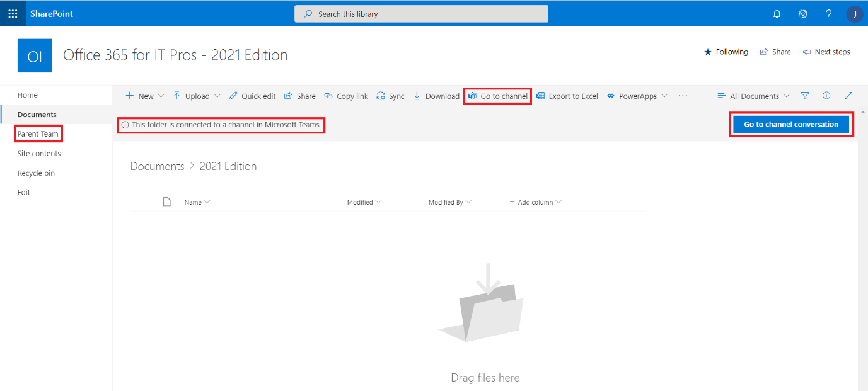Image resolution: width=868 pixels, height=391 pixels.
Task: Expand content with the full-screen arrows icon
Action: click(848, 96)
